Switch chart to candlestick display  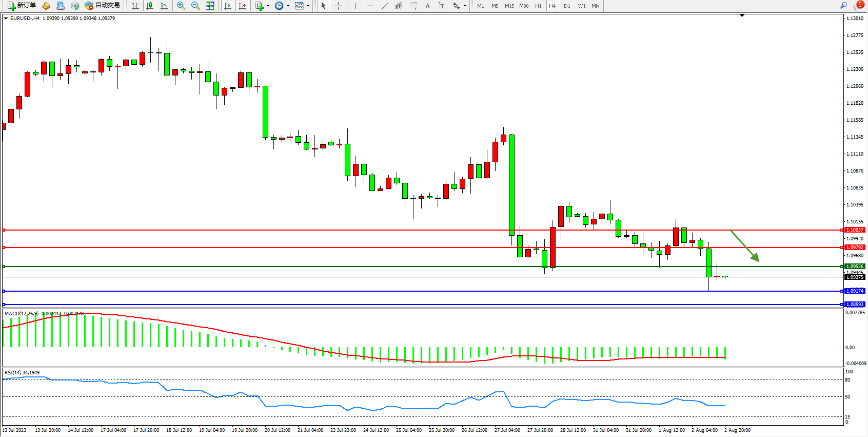point(150,6)
